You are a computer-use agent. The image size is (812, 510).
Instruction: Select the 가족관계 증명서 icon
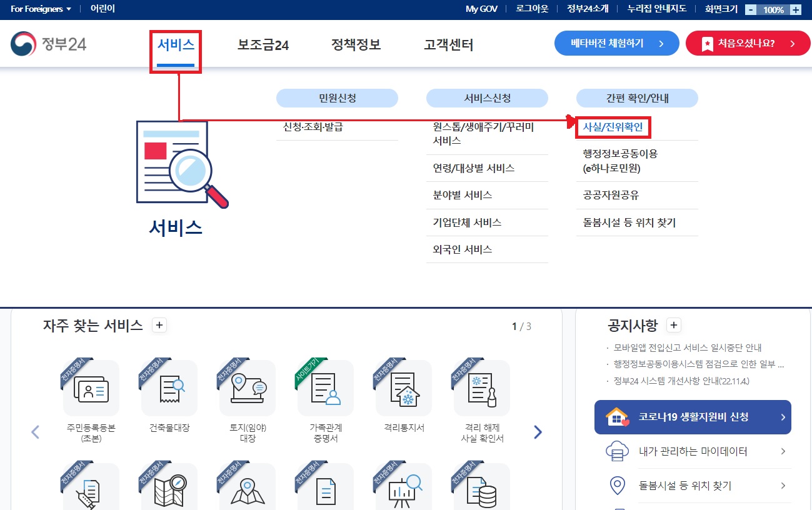[324, 386]
